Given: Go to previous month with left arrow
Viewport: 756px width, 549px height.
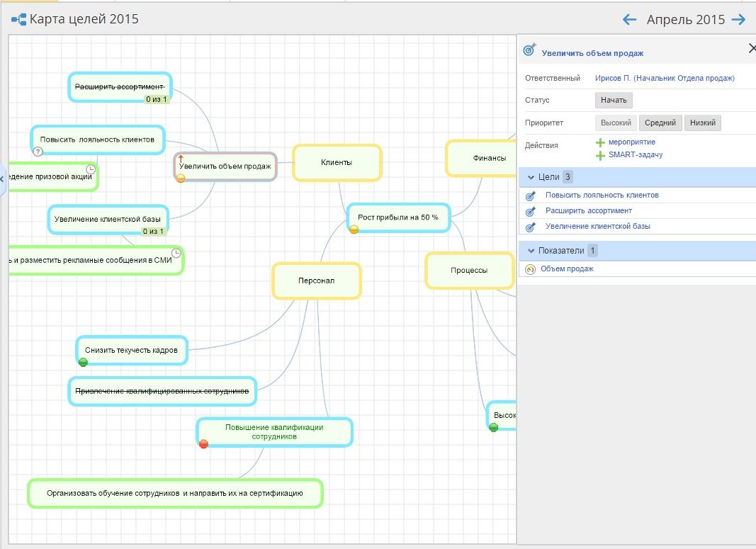Looking at the screenshot, I should pos(629,20).
